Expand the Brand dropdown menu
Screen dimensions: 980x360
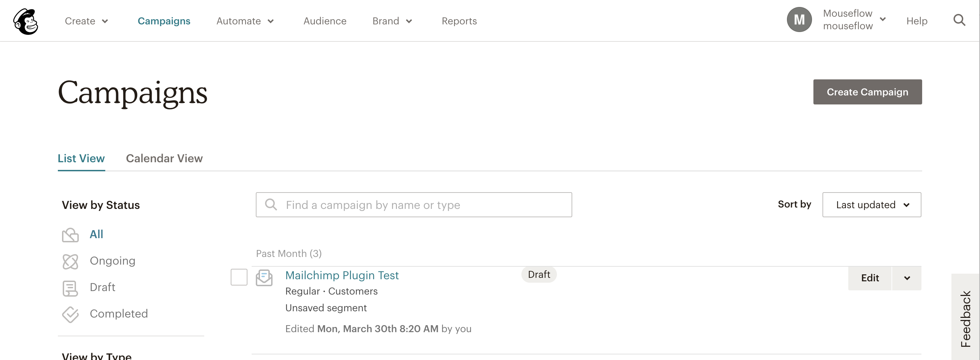pos(392,21)
